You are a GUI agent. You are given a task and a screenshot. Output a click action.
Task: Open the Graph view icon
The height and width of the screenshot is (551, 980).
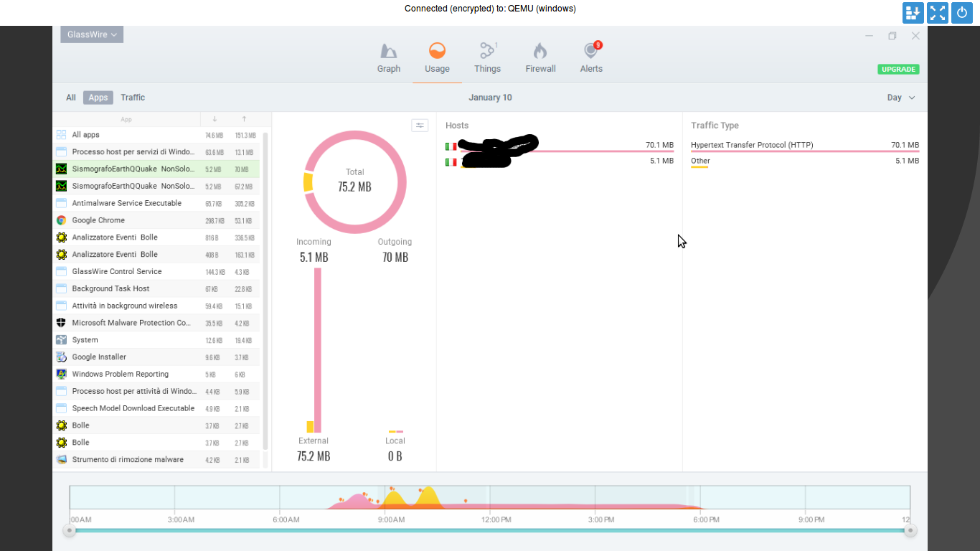[x=389, y=51]
